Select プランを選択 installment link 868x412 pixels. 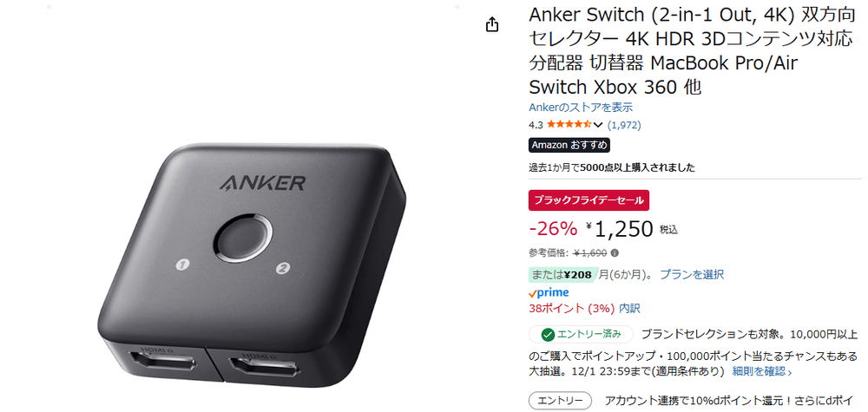[692, 274]
